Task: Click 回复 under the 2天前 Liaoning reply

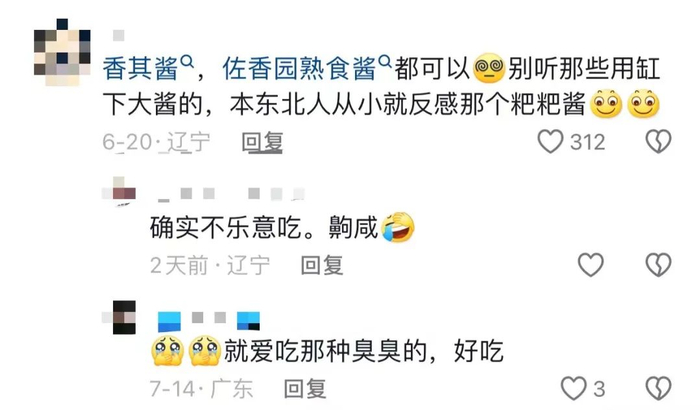Action: pyautogui.click(x=322, y=265)
